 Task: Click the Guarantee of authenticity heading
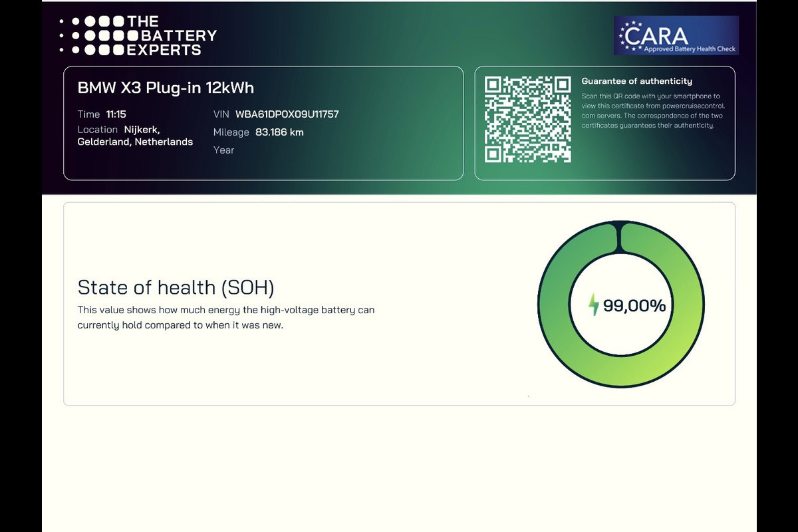(637, 81)
